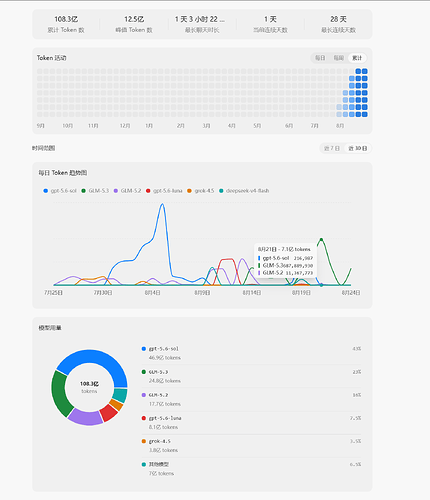Click the 8月24日 x-axis label
This screenshot has width=430, height=500.
[351, 293]
